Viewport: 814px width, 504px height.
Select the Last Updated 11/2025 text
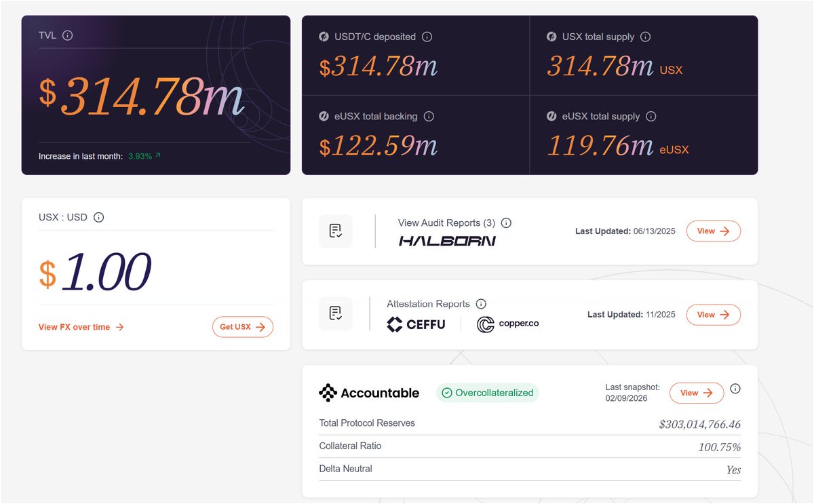click(632, 315)
